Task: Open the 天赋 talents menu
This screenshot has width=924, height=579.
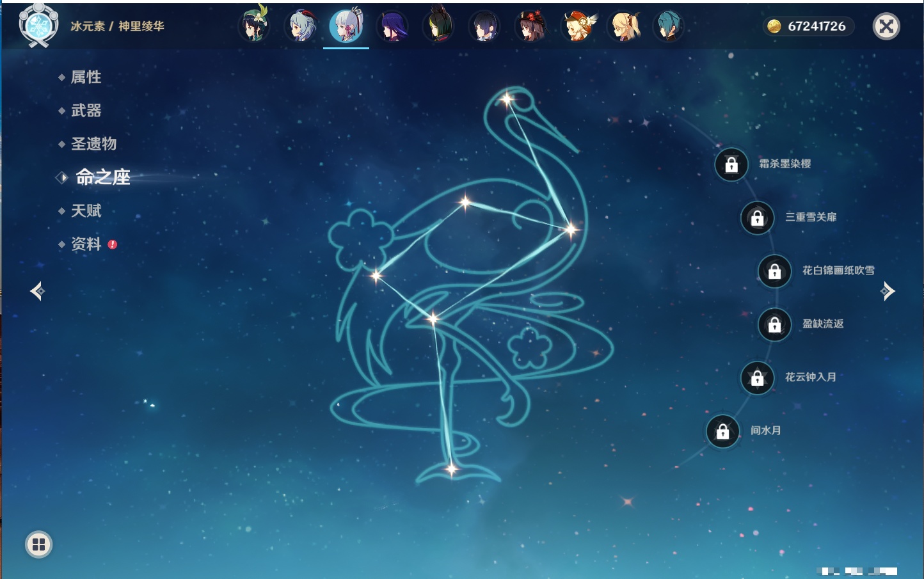Action: coord(86,210)
